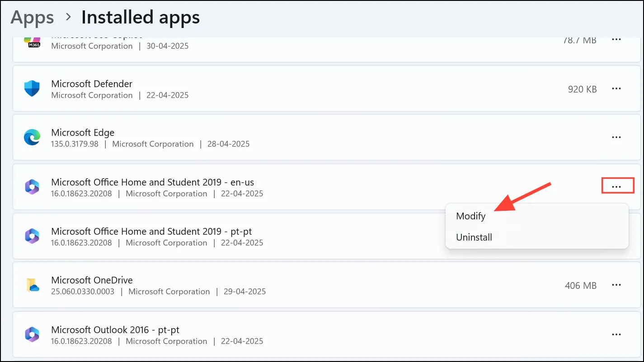Viewport: 644px width, 362px height.
Task: Open more options for the 78.7 MB app
Action: pyautogui.click(x=616, y=40)
